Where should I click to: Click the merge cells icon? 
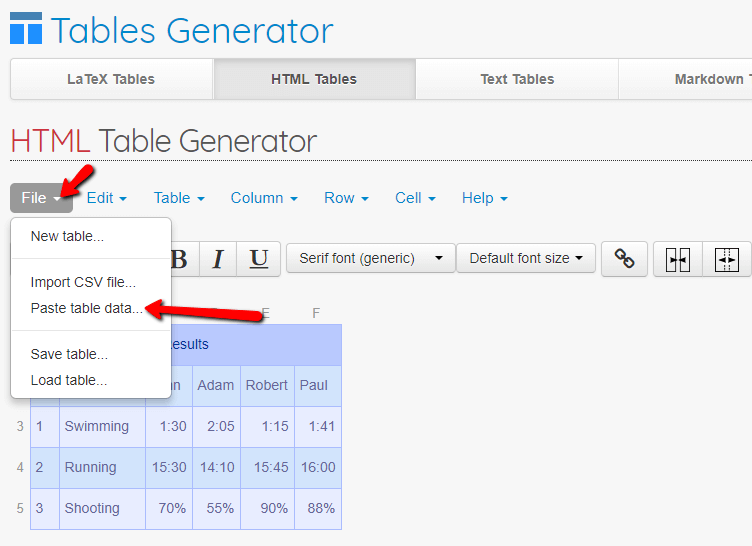click(x=678, y=260)
